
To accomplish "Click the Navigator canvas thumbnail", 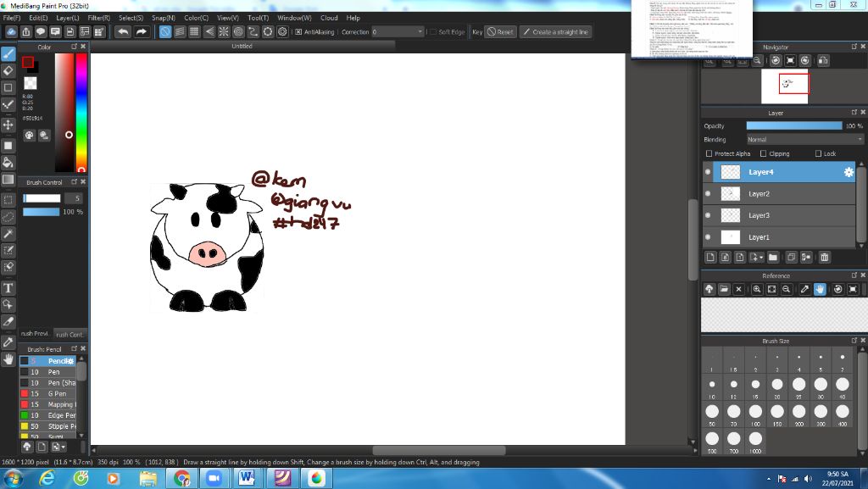I will point(784,86).
